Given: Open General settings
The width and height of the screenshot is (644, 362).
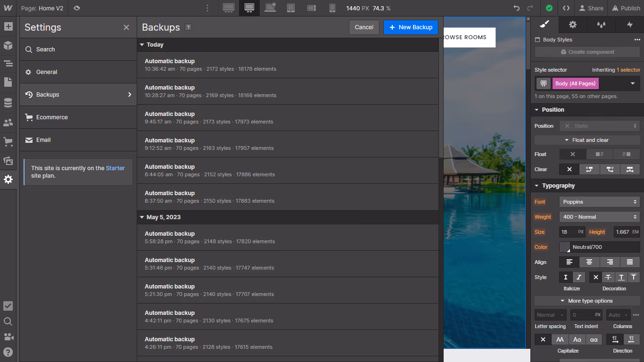Looking at the screenshot, I should [78, 72].
